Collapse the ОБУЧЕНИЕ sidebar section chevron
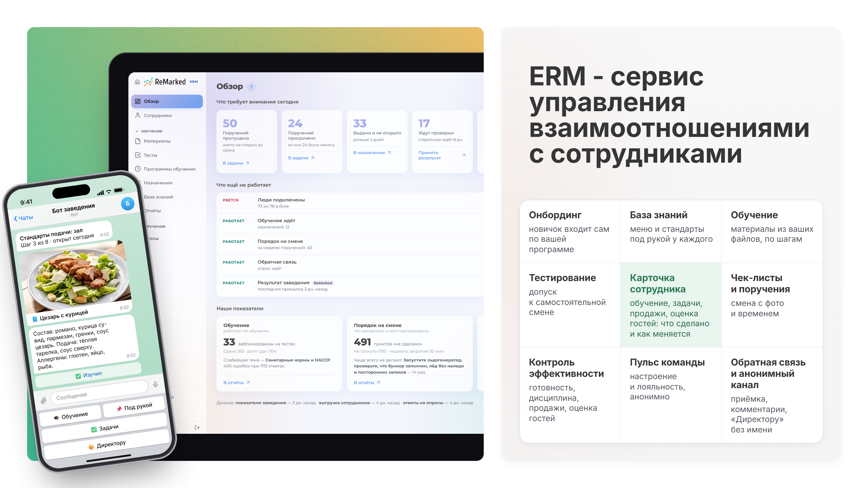This screenshot has width=868, height=488. (x=137, y=131)
